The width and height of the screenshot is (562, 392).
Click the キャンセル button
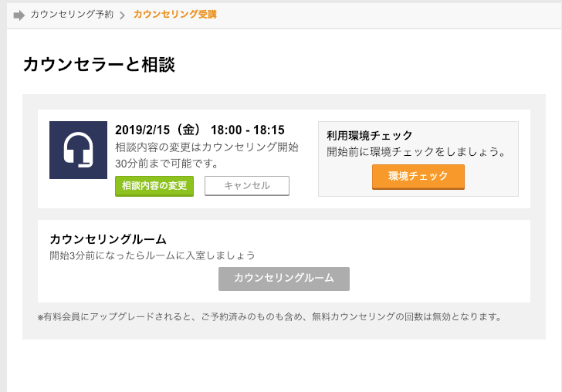(x=246, y=186)
